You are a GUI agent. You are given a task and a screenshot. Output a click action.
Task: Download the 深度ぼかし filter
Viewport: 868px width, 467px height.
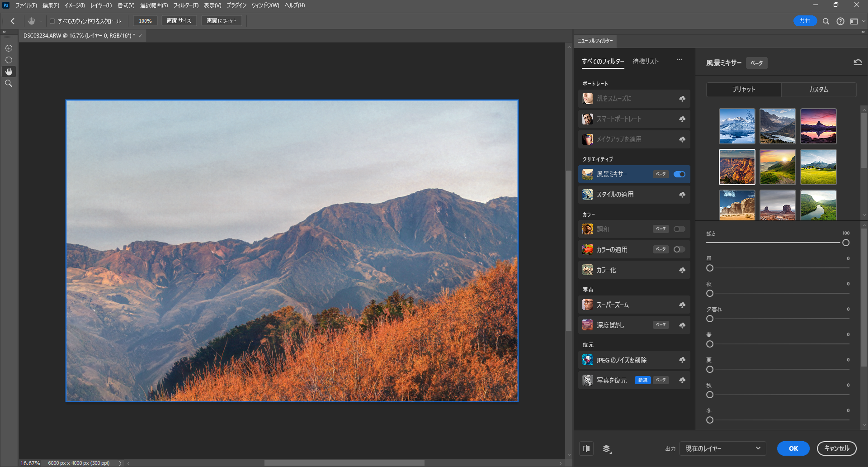click(682, 325)
